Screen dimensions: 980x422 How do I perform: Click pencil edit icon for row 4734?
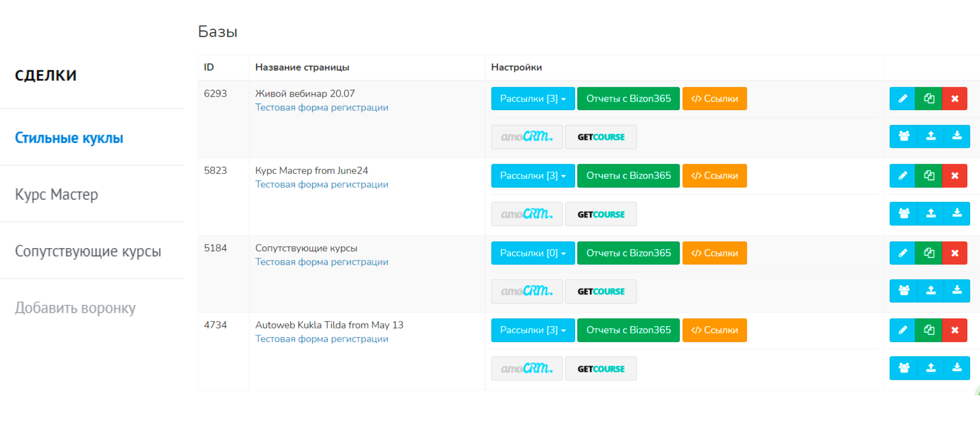903,330
